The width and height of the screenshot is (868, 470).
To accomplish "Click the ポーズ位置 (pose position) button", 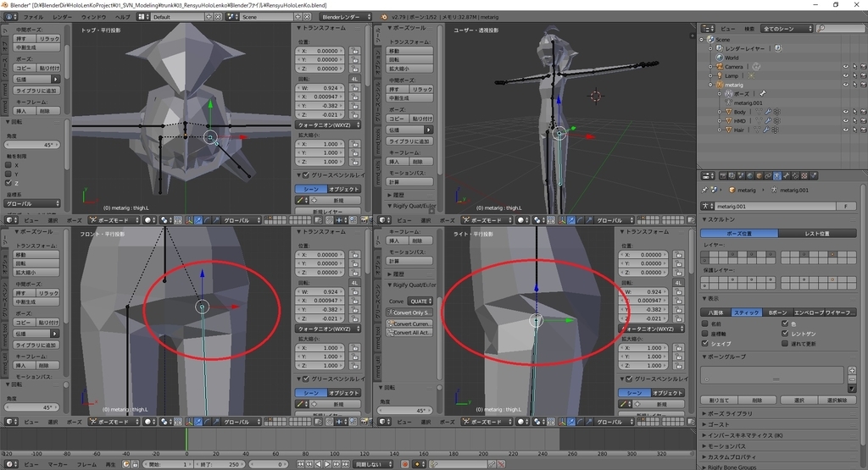I will (x=739, y=234).
